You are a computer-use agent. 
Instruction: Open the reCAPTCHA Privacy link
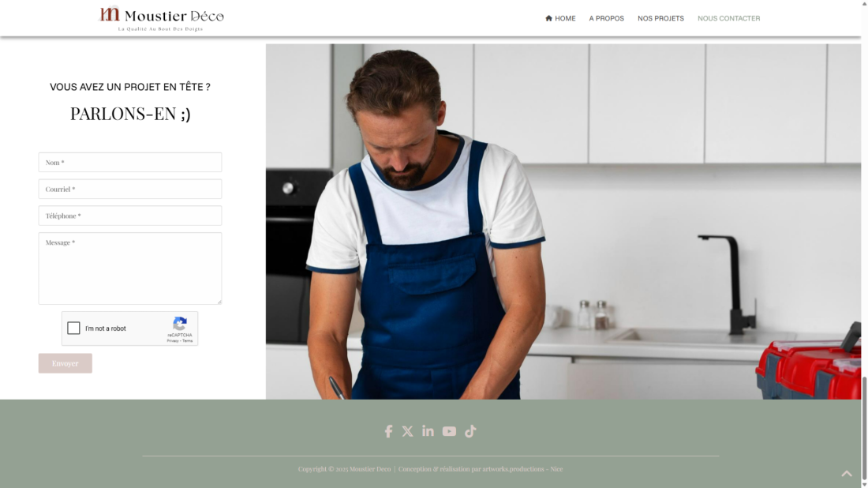173,341
